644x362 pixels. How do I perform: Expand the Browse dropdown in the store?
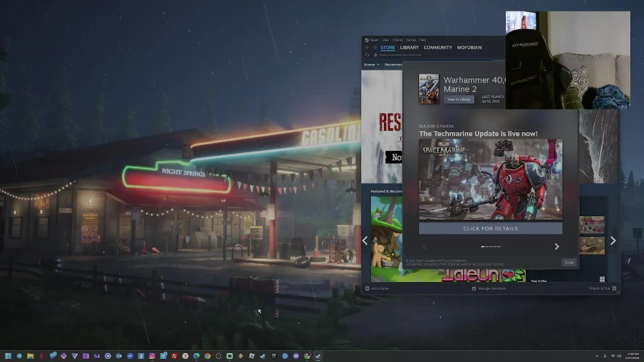point(371,64)
